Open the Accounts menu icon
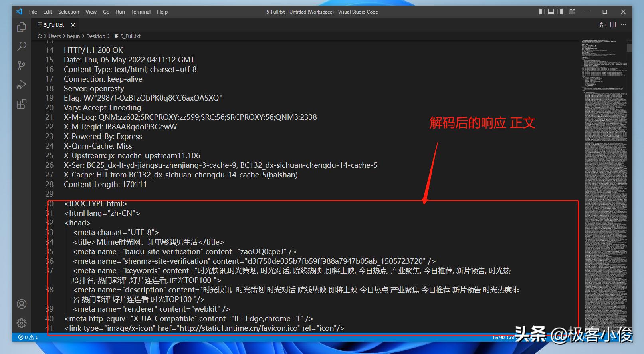Screen dimensions: 644x354 tap(22, 304)
